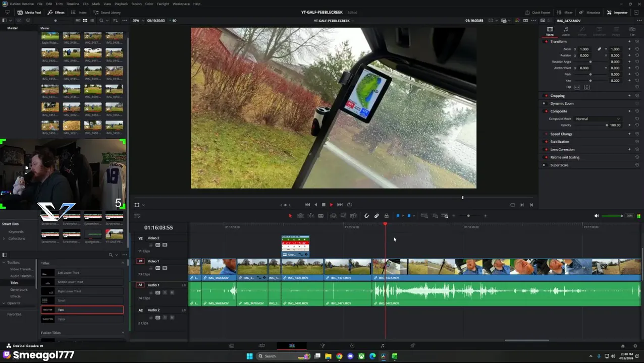Click the Zoom link chain icon
Screen dimensions: 644x363
[599, 49]
